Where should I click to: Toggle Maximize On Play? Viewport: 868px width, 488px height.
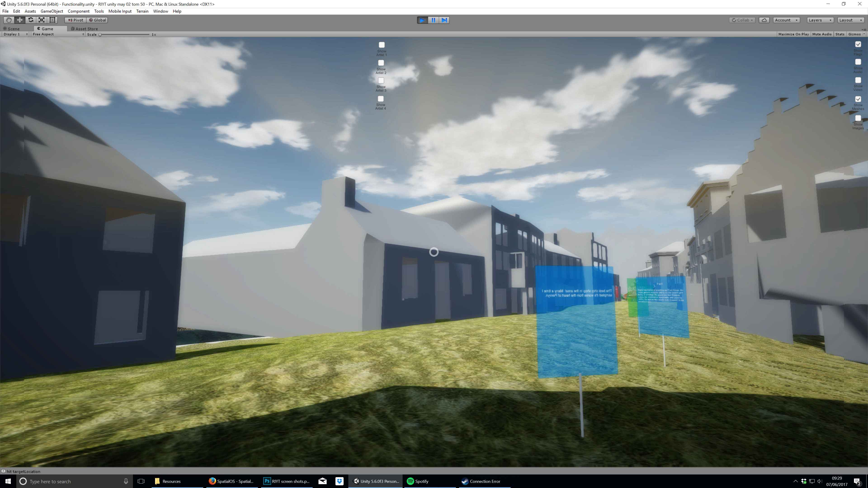pyautogui.click(x=793, y=34)
